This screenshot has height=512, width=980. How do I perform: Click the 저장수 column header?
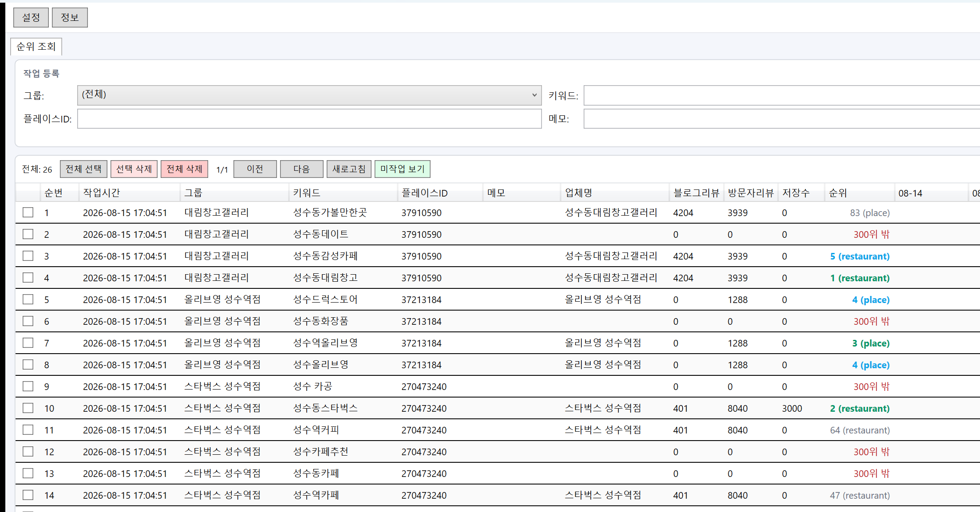pos(801,193)
